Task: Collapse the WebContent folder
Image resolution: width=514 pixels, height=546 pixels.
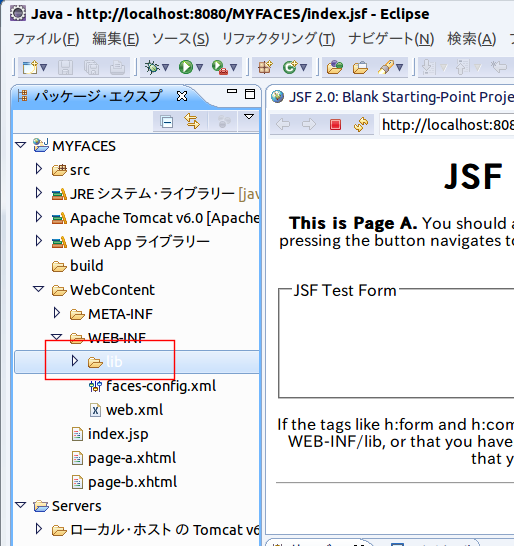Action: [38, 289]
